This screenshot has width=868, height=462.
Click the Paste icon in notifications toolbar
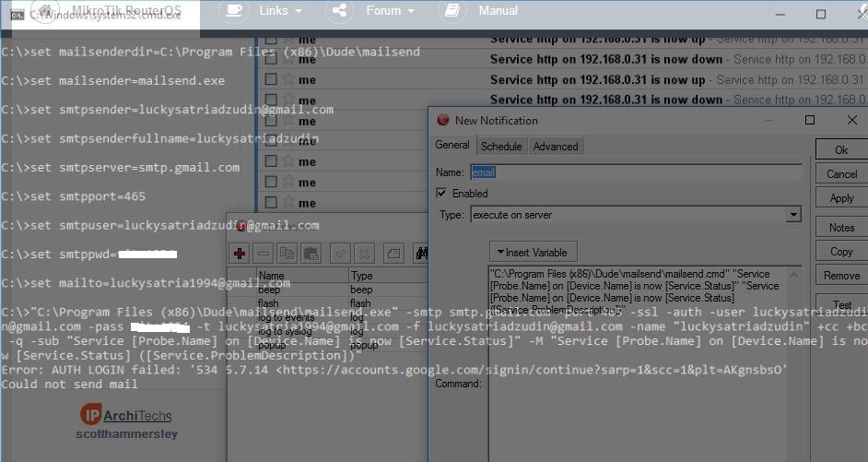click(x=311, y=254)
